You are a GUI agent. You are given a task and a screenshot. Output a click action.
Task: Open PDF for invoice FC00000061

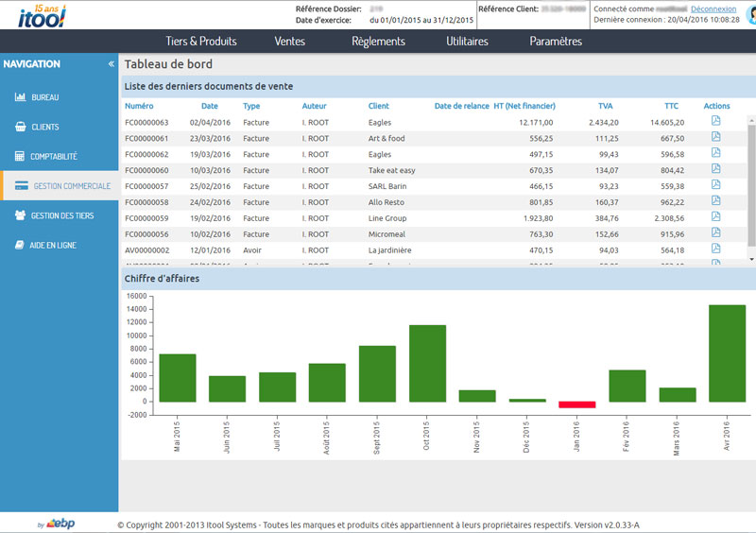pyautogui.click(x=716, y=136)
